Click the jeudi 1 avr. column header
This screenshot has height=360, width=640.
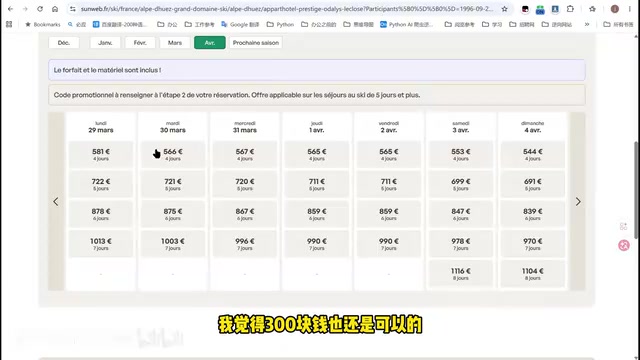tap(317, 127)
